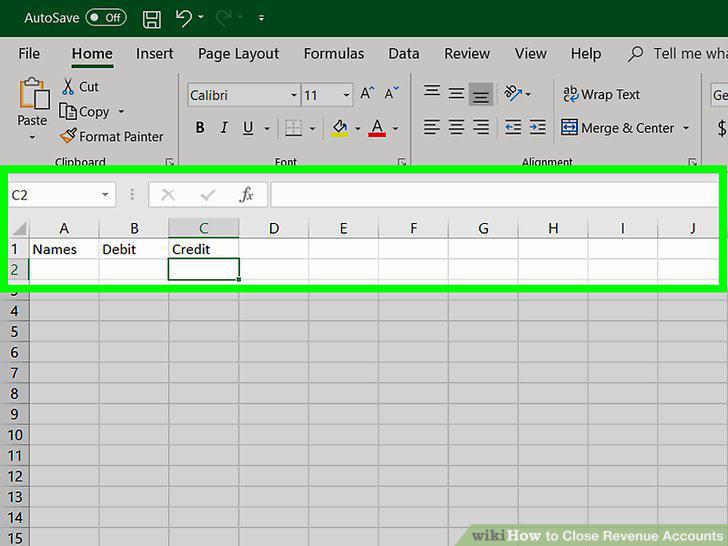Click the Format Painter button
Image resolution: width=728 pixels, height=546 pixels.
111,136
